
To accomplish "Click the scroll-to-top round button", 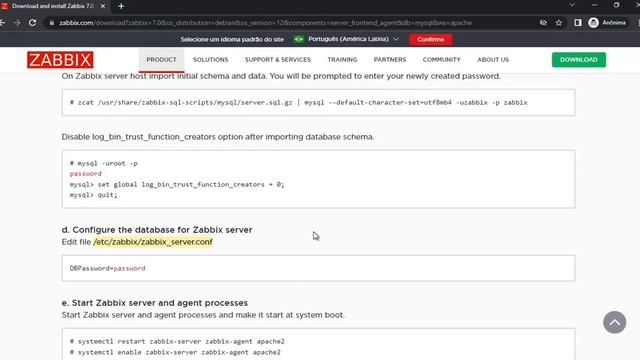I will [614, 322].
